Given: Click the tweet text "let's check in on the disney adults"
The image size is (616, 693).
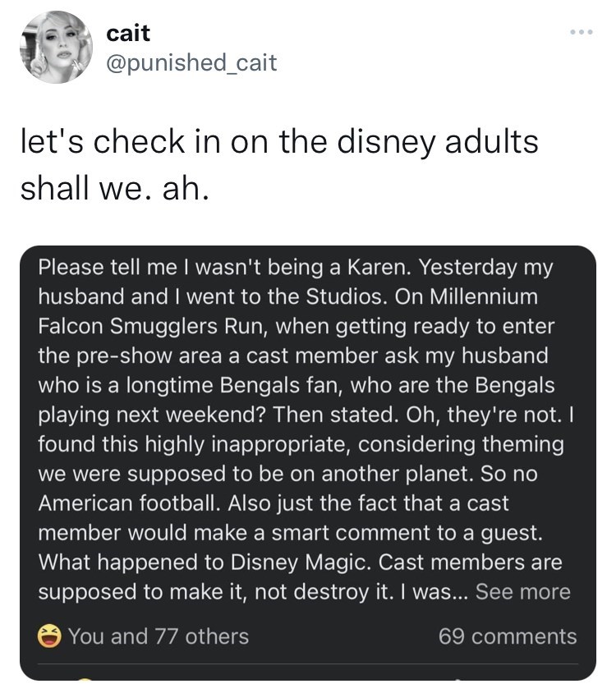Looking at the screenshot, I should [279, 141].
